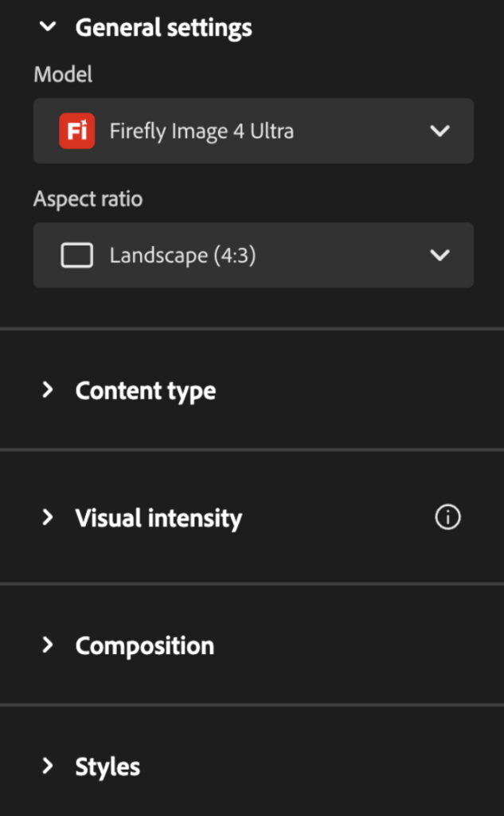Image resolution: width=504 pixels, height=816 pixels.
Task: Click the Model field label
Action: point(63,75)
